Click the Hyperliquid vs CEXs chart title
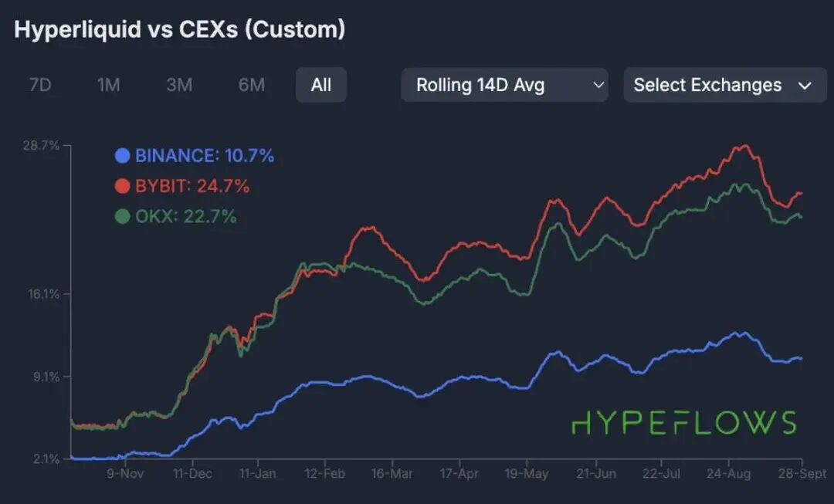The width and height of the screenshot is (834, 504). tap(179, 29)
